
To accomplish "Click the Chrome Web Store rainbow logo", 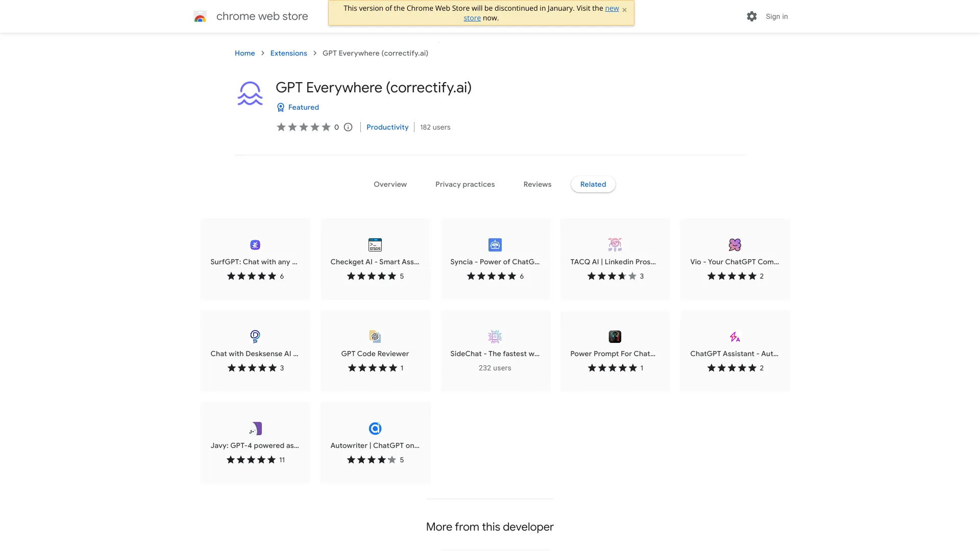I will 200,16.
